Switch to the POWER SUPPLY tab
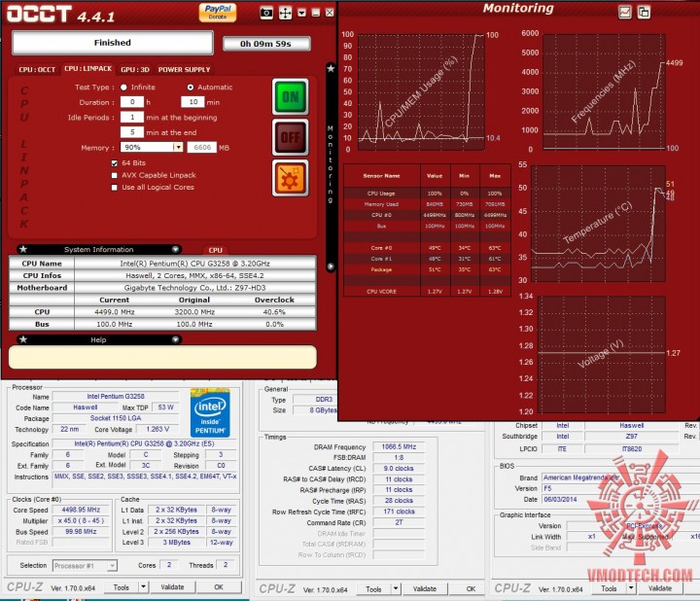 (x=184, y=70)
